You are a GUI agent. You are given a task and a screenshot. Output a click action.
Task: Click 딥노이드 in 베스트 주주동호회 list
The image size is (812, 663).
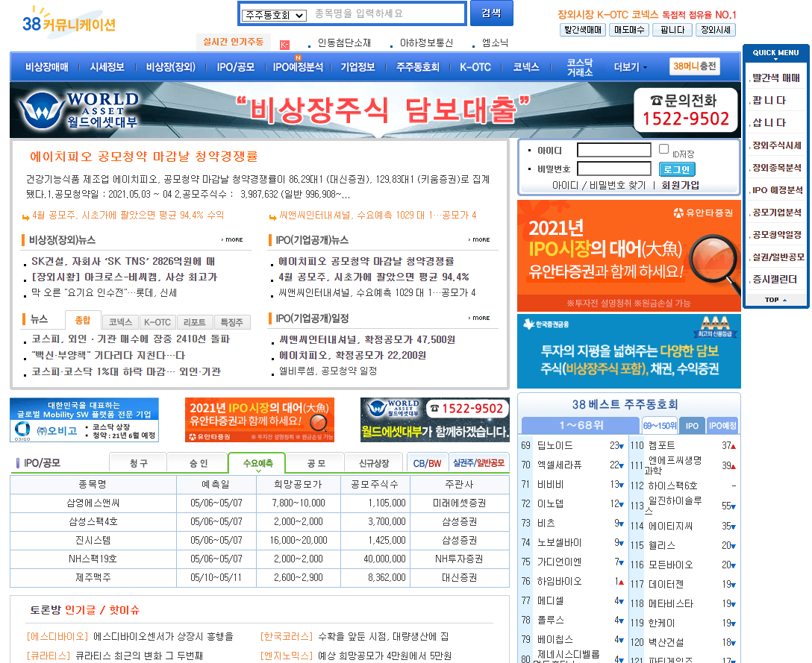coord(555,445)
